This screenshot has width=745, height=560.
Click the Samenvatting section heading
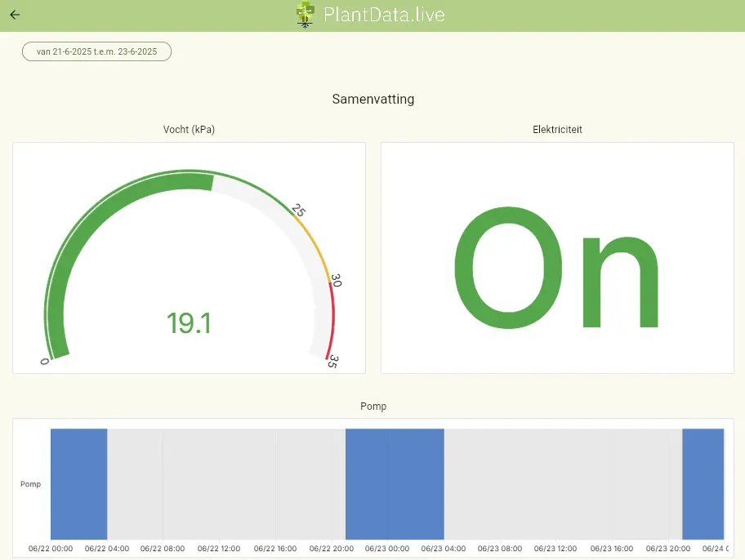pos(372,99)
